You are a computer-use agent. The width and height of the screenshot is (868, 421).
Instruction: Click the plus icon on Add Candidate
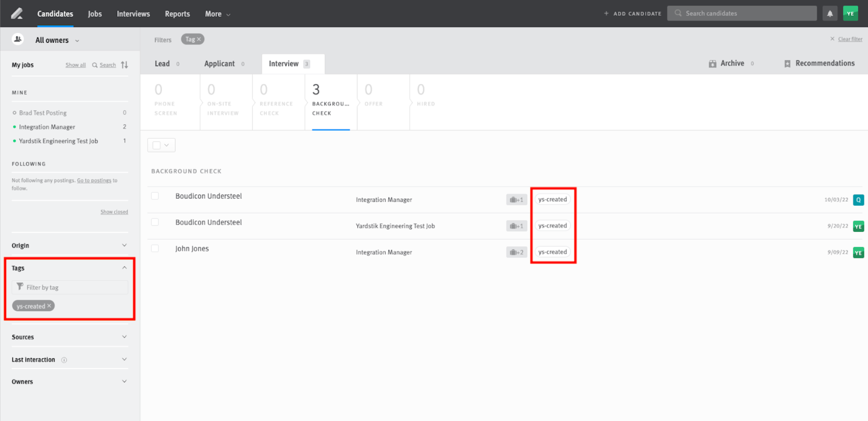tap(606, 13)
